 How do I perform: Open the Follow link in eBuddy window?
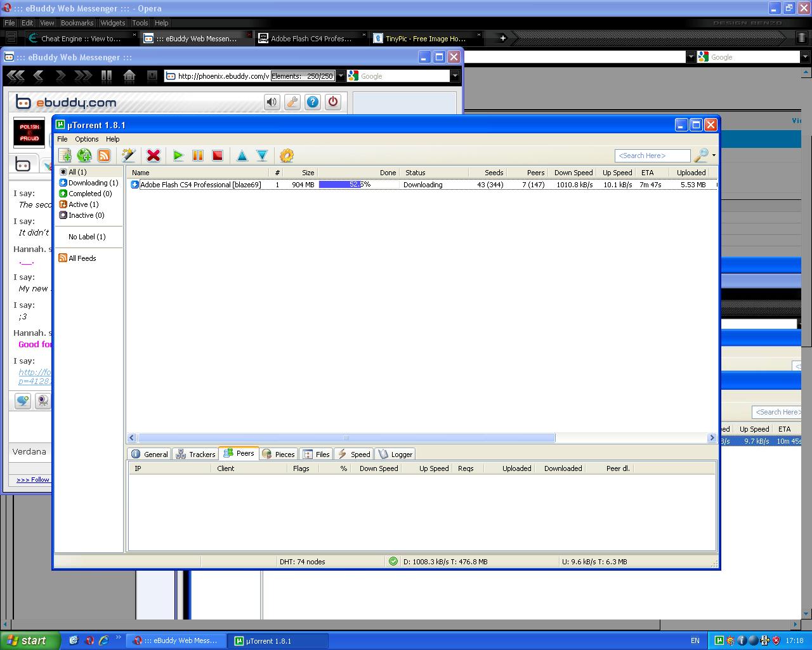[33, 479]
